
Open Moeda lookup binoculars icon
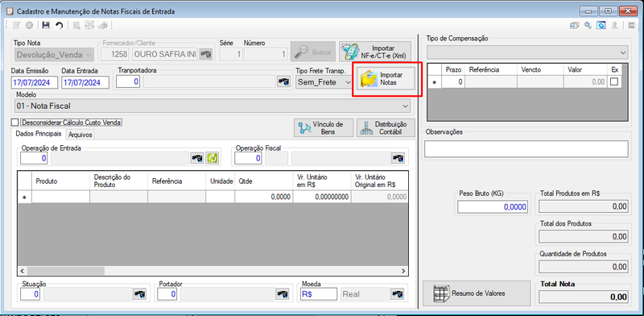397,293
